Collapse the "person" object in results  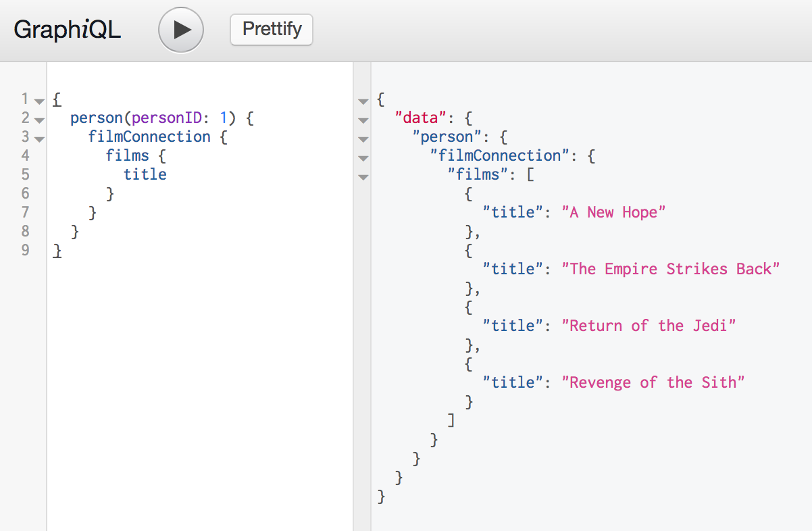tap(363, 140)
